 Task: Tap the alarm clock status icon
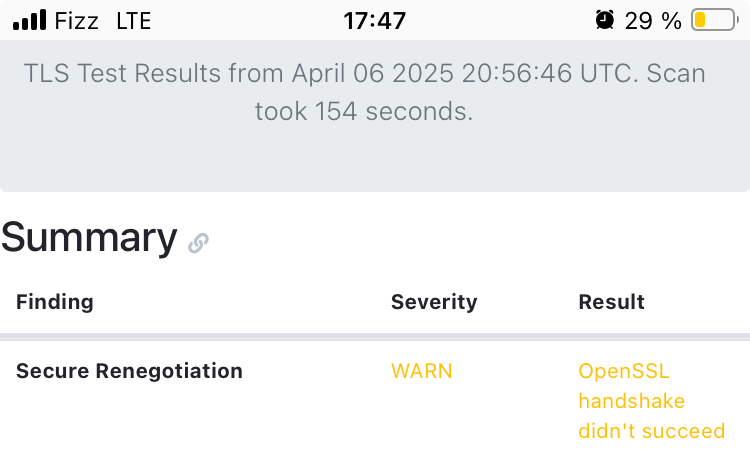[605, 20]
